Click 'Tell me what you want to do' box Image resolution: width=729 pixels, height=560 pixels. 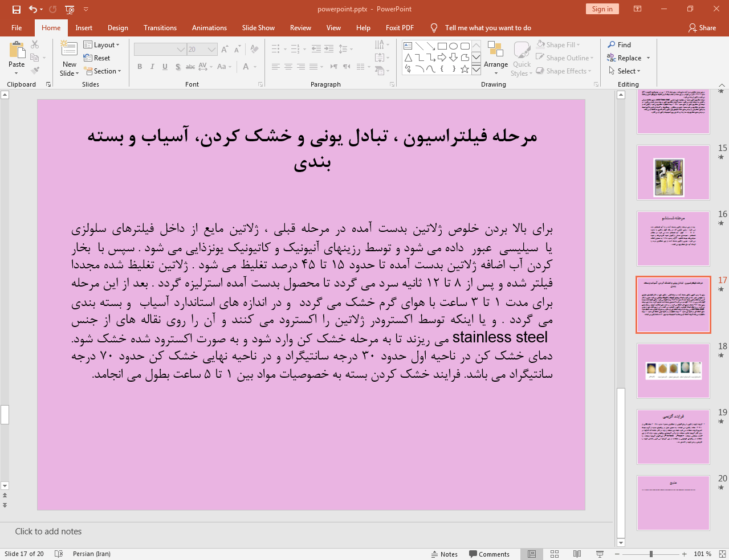(x=488, y=27)
